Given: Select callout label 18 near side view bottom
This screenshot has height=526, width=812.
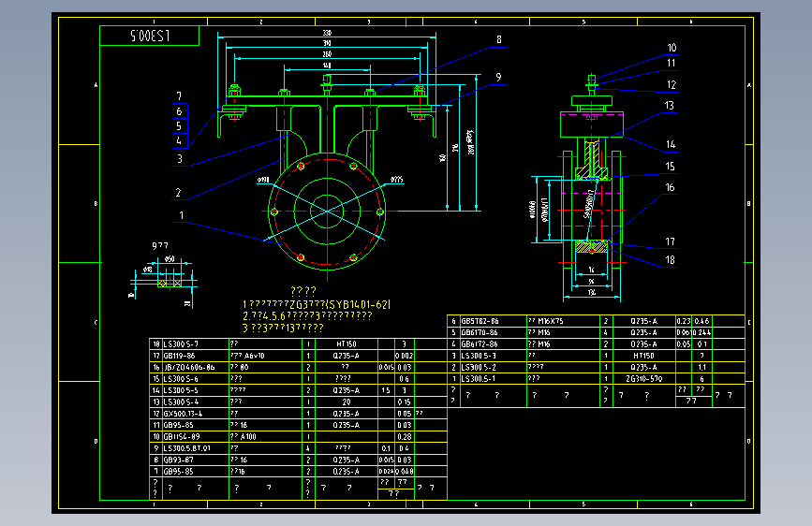Looking at the screenshot, I should pos(670,260).
